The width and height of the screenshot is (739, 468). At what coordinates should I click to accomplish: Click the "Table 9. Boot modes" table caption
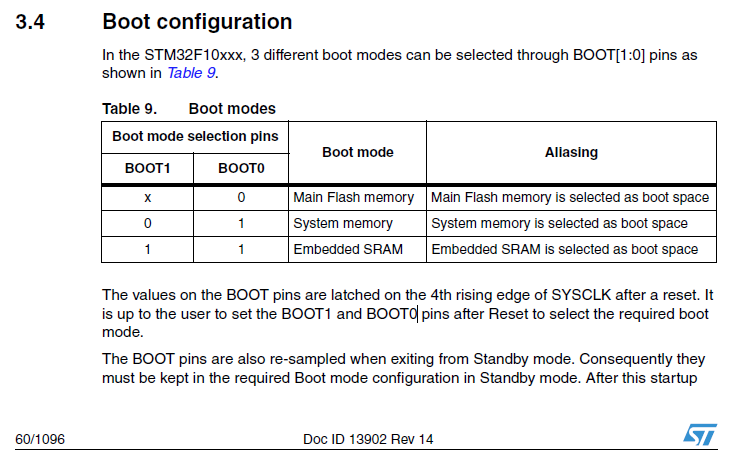189,108
